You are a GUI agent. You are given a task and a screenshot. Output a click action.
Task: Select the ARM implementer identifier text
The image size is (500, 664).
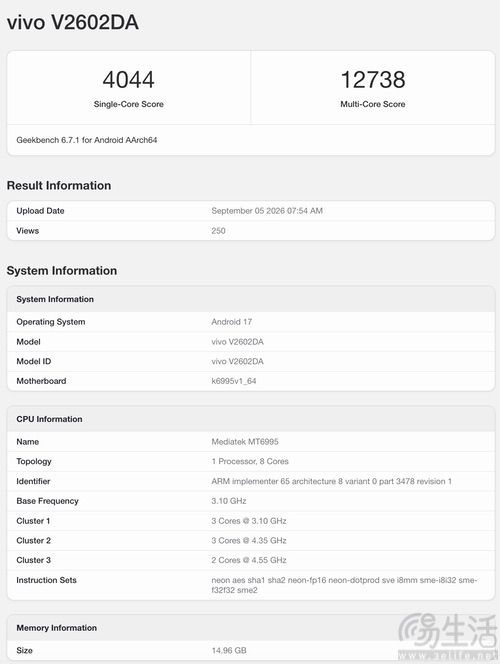click(331, 481)
